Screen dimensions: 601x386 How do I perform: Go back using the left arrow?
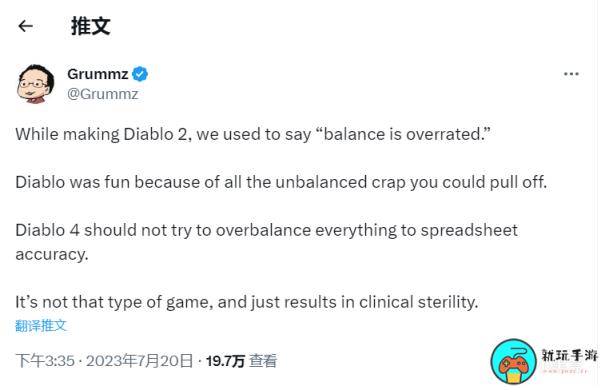pos(25,26)
